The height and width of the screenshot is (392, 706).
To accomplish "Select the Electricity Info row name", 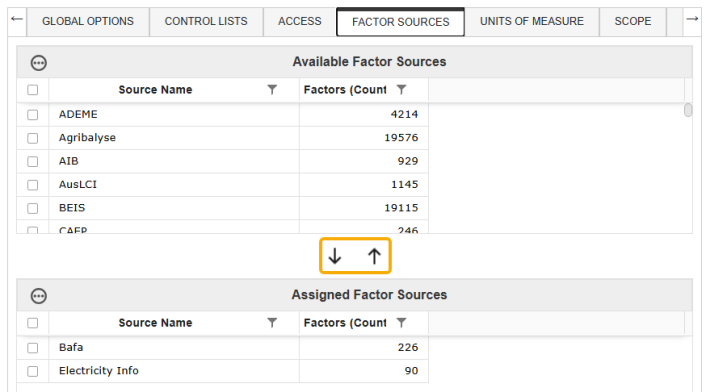I will (x=99, y=371).
